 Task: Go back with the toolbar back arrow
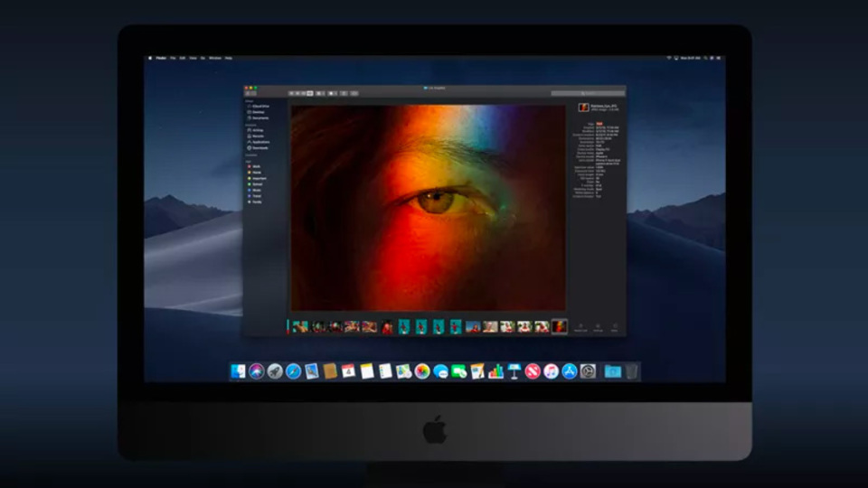248,93
